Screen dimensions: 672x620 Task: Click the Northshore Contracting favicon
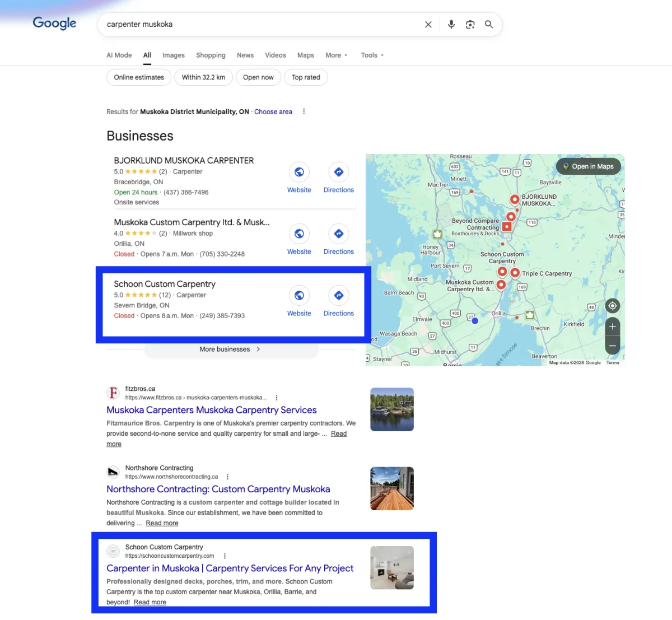113,472
